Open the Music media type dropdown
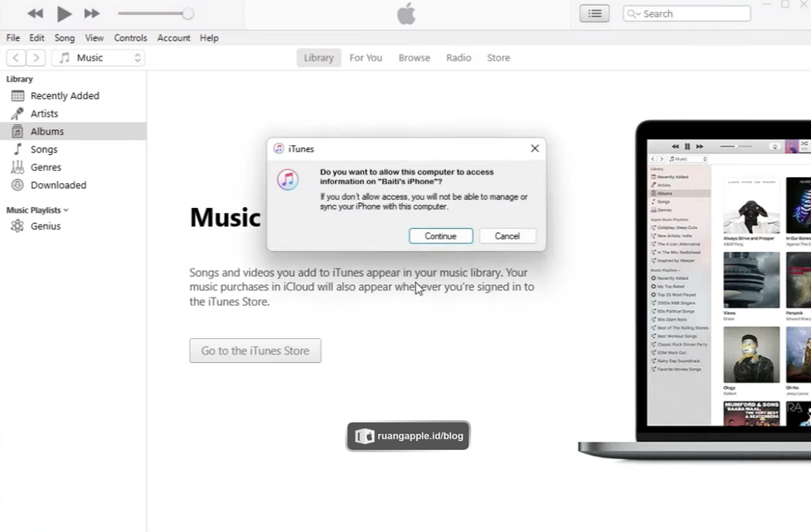The width and height of the screenshot is (811, 532). 98,58
